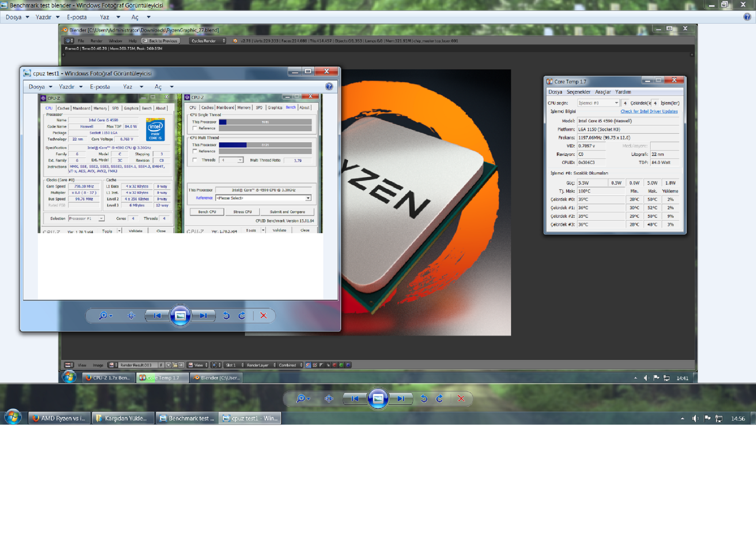Open help in cpuz test1 viewer
This screenshot has height=548, width=756.
tap(329, 87)
